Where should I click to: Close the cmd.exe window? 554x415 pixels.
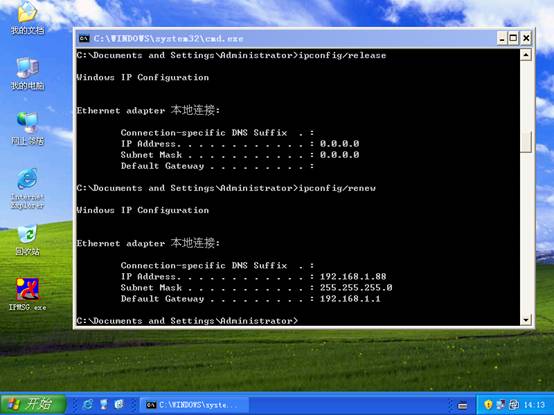526,38
